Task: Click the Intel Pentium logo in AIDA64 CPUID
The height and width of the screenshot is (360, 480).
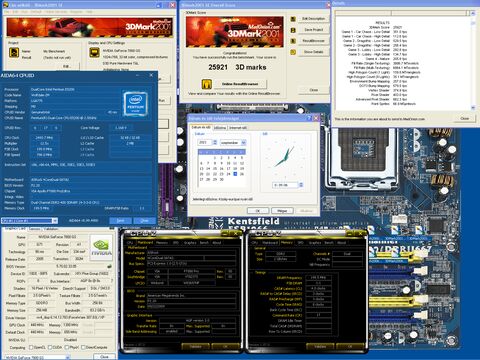Action: [136, 104]
